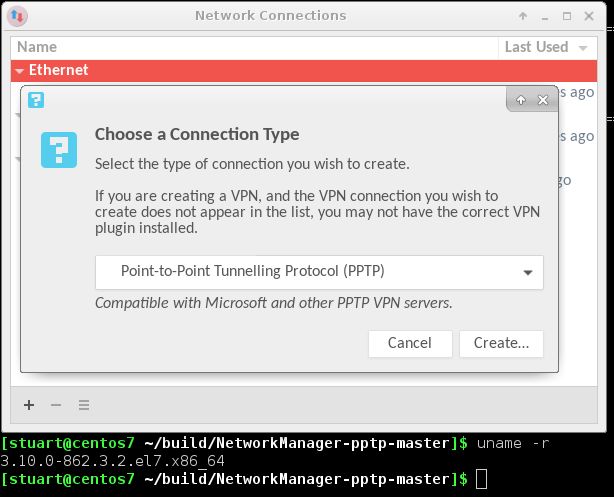
Task: Click the Last Used column header
Action: pyautogui.click(x=547, y=47)
